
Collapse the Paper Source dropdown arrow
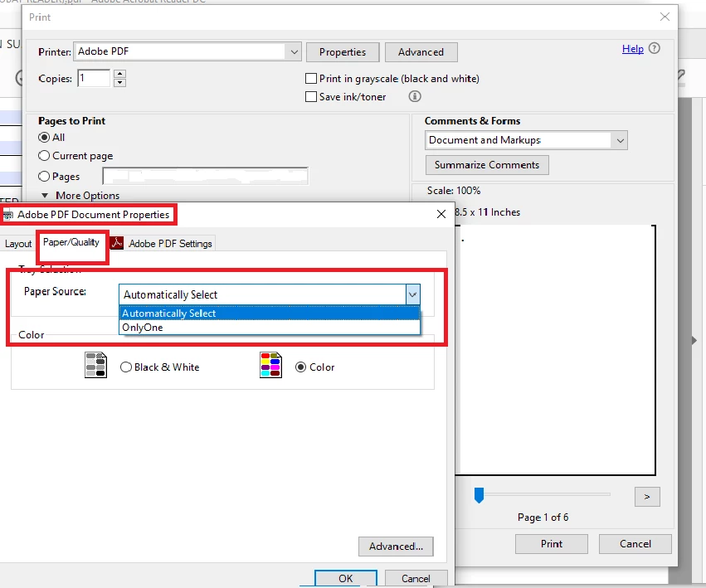pyautogui.click(x=413, y=295)
